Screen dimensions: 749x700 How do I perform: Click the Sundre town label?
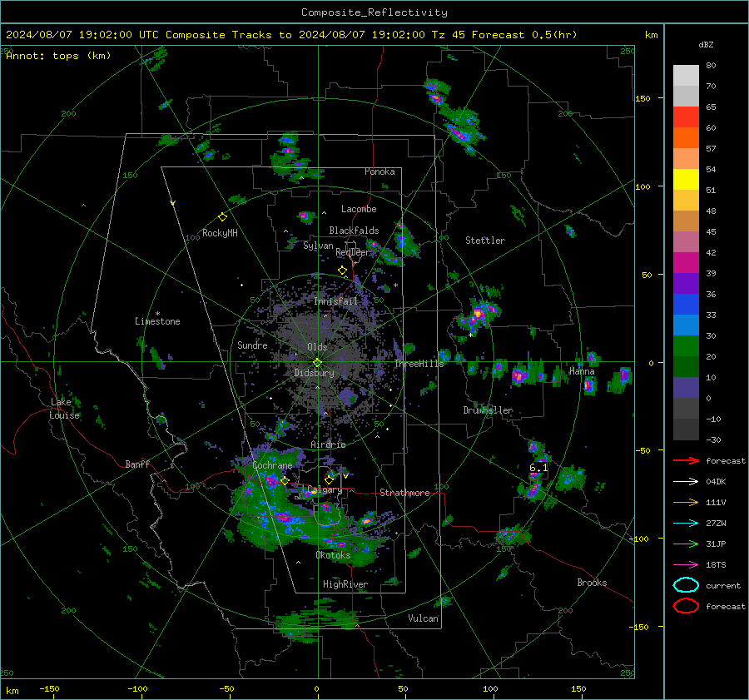[252, 345]
